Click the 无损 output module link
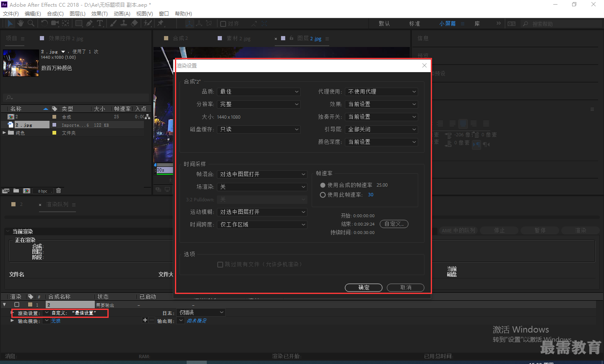This screenshot has width=604, height=364. click(x=56, y=321)
